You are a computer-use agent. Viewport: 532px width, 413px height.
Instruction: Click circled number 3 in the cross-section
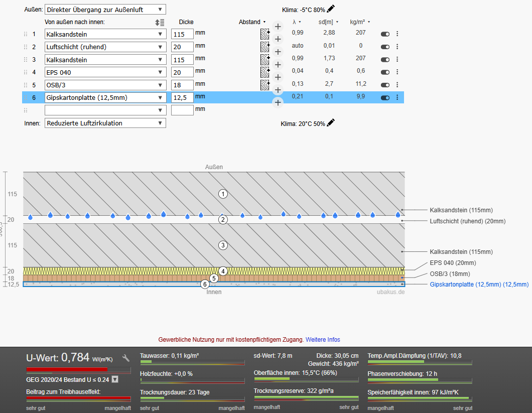point(223,245)
